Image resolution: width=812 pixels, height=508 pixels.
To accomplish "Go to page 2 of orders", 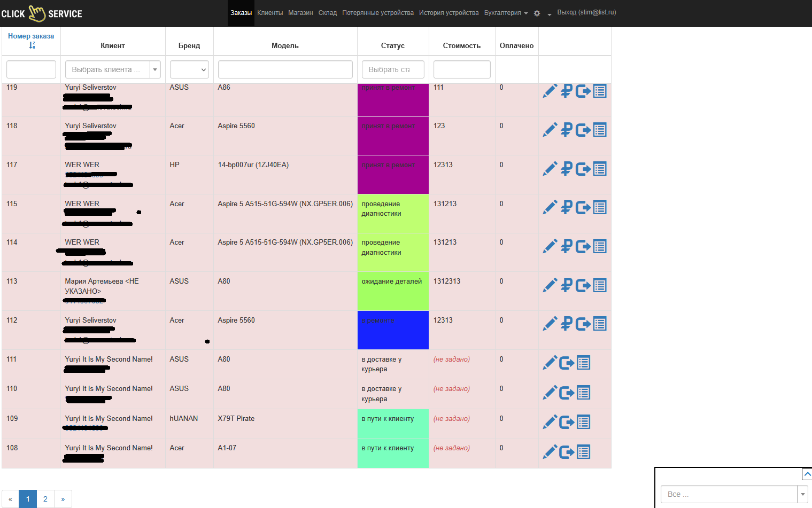I will click(45, 499).
